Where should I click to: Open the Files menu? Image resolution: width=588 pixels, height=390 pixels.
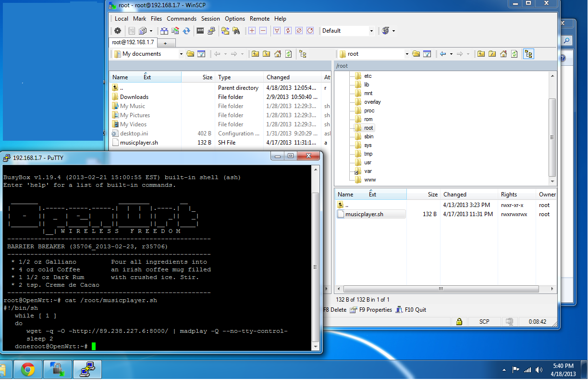pos(157,19)
